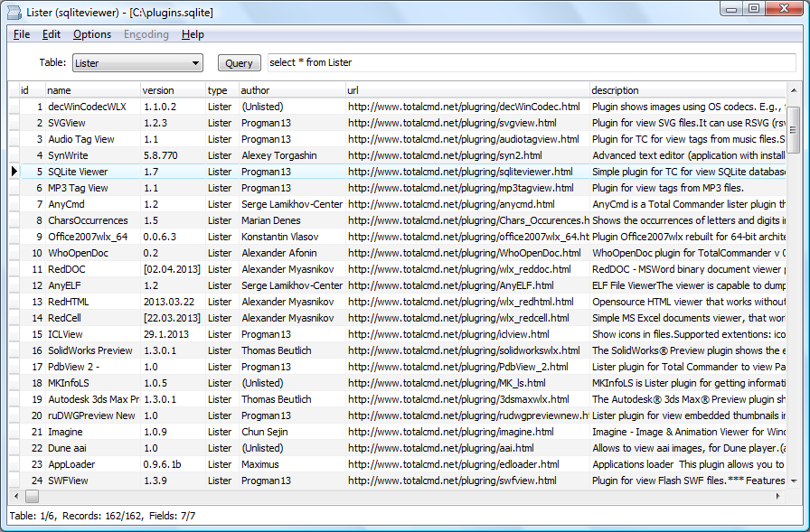This screenshot has width=810, height=532.
Task: Select the PdbView 2 - name cell
Action: click(92, 367)
